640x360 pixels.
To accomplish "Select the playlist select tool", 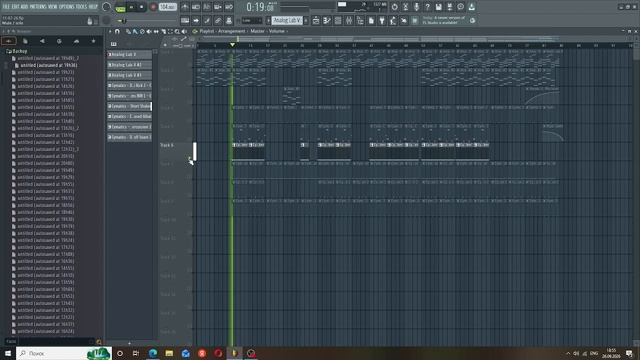I will tap(170, 31).
